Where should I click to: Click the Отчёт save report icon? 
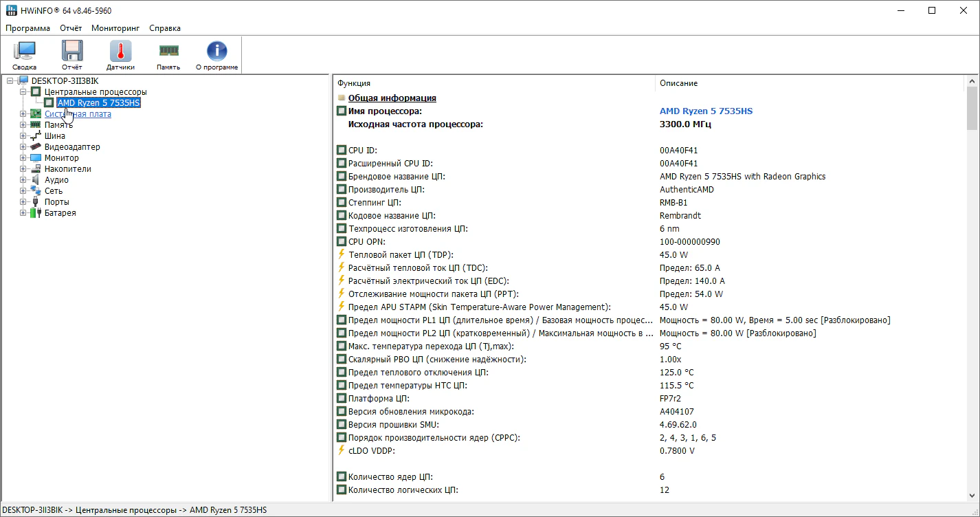72,55
